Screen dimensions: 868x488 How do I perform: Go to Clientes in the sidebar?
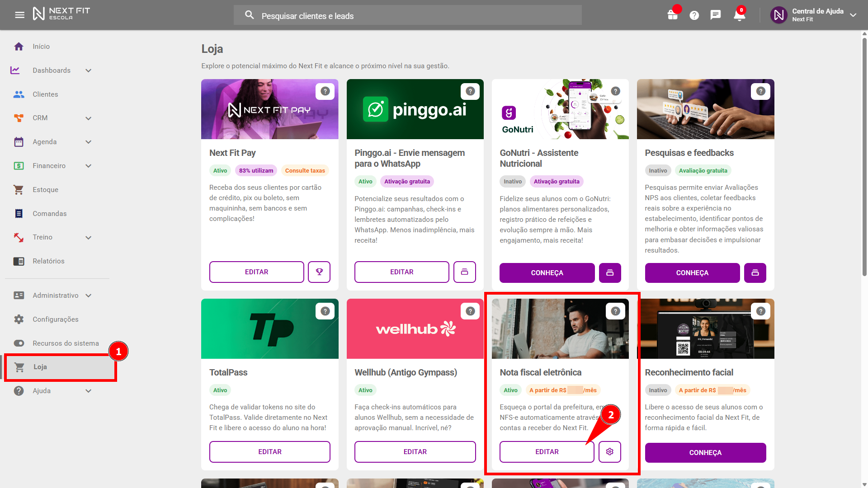45,94
